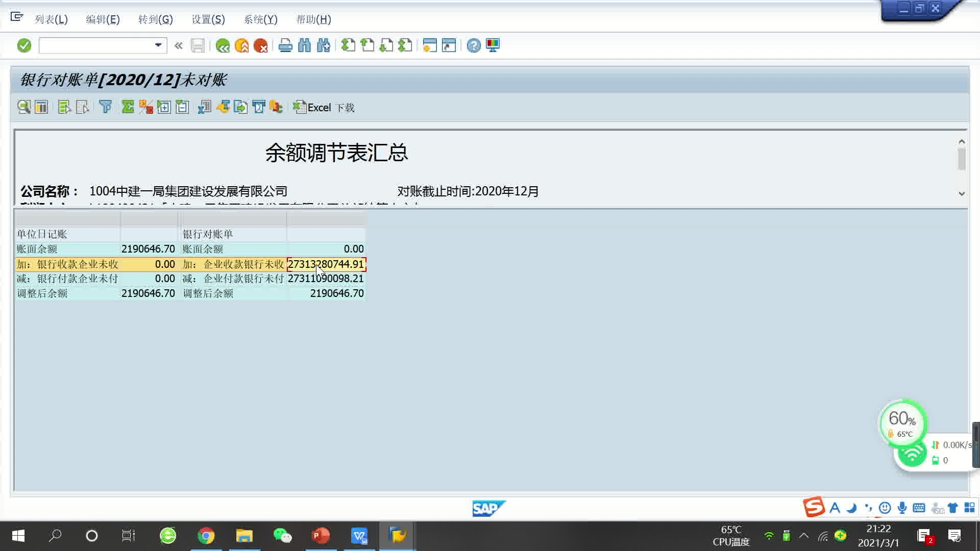Open File Explorer from taskbar
980x551 pixels.
pyautogui.click(x=244, y=536)
